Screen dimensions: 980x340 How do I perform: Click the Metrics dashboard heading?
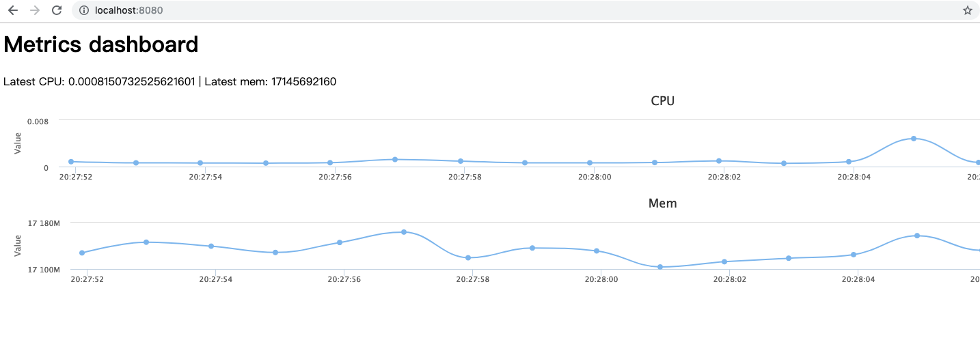[101, 45]
